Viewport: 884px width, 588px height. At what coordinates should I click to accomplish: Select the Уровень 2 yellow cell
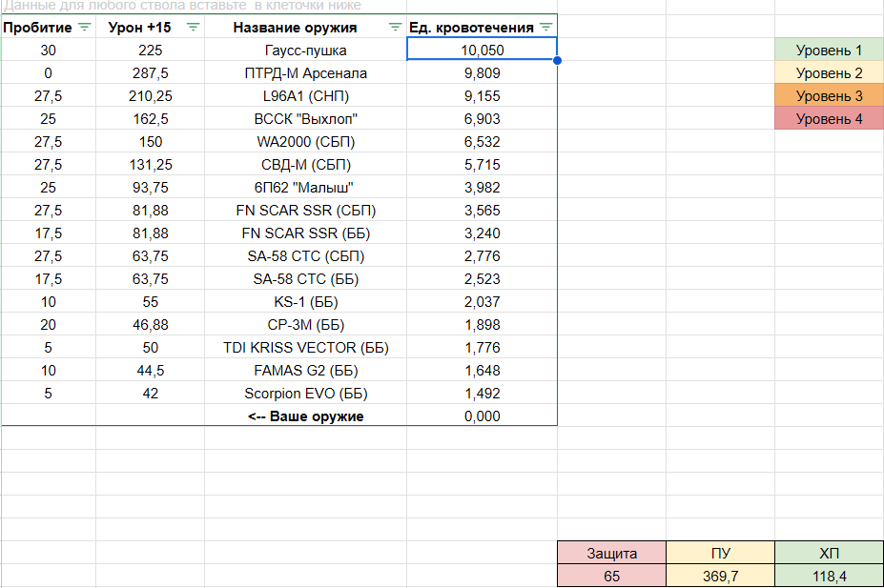click(829, 73)
